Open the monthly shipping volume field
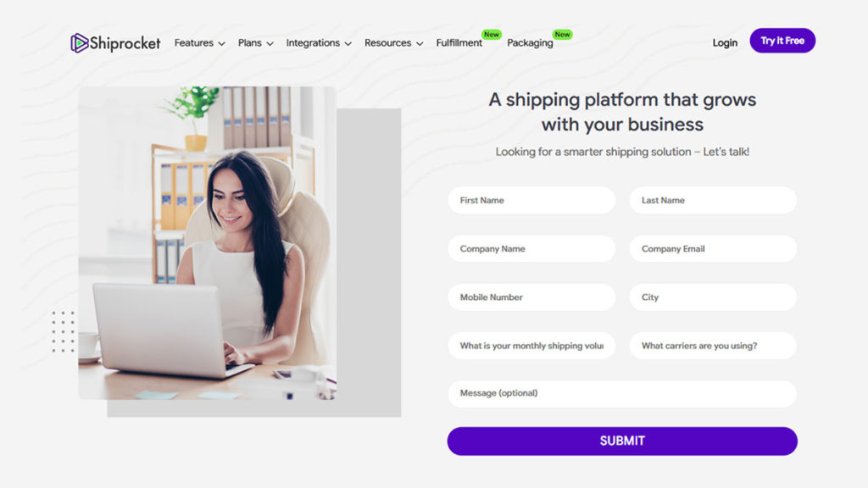 point(531,346)
